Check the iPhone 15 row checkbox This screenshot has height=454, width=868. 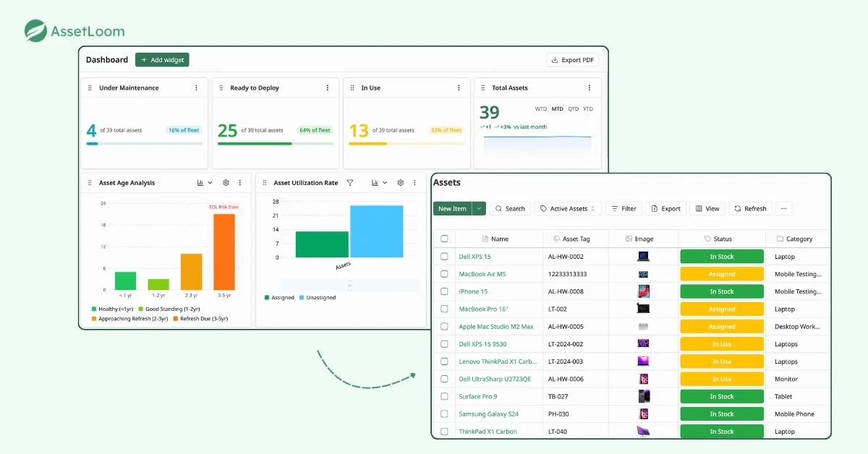(444, 291)
